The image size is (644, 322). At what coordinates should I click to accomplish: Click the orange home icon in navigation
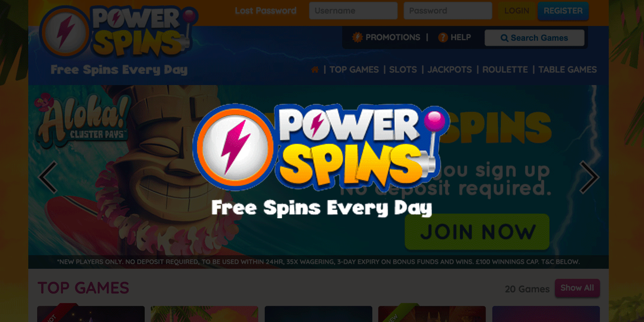(315, 70)
